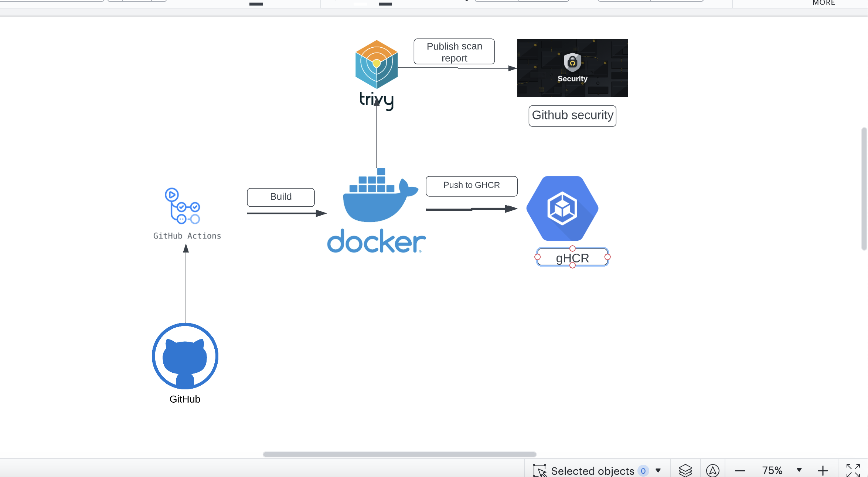Enter fullscreen with the expand arrows icon
The height and width of the screenshot is (477, 868).
853,470
